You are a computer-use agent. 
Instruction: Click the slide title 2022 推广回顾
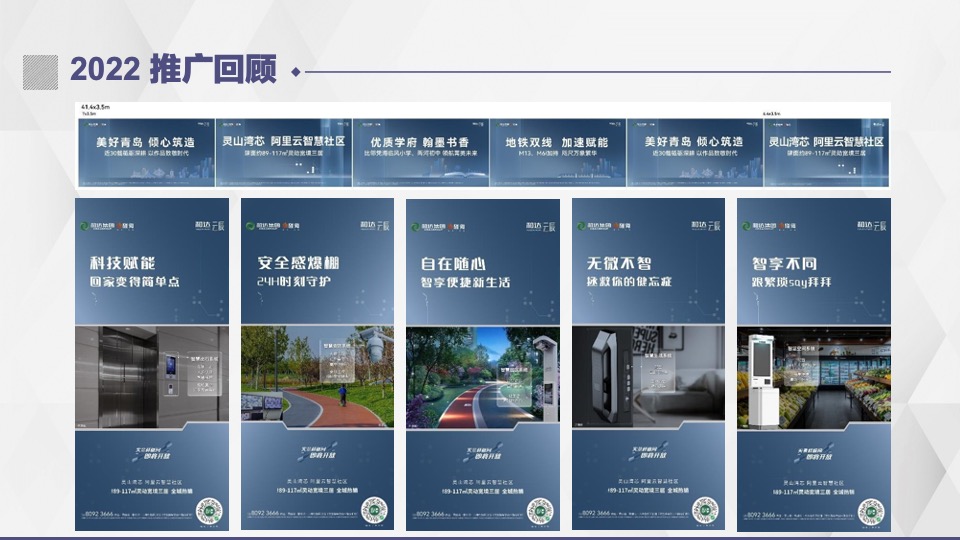173,69
